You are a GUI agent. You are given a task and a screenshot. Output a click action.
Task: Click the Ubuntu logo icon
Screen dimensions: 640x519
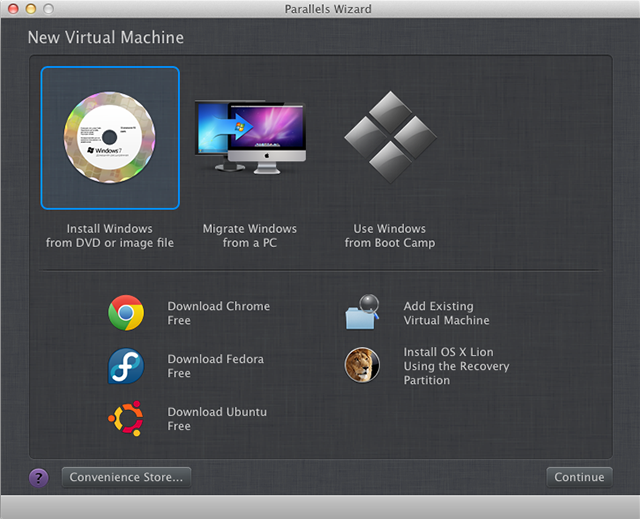click(126, 419)
